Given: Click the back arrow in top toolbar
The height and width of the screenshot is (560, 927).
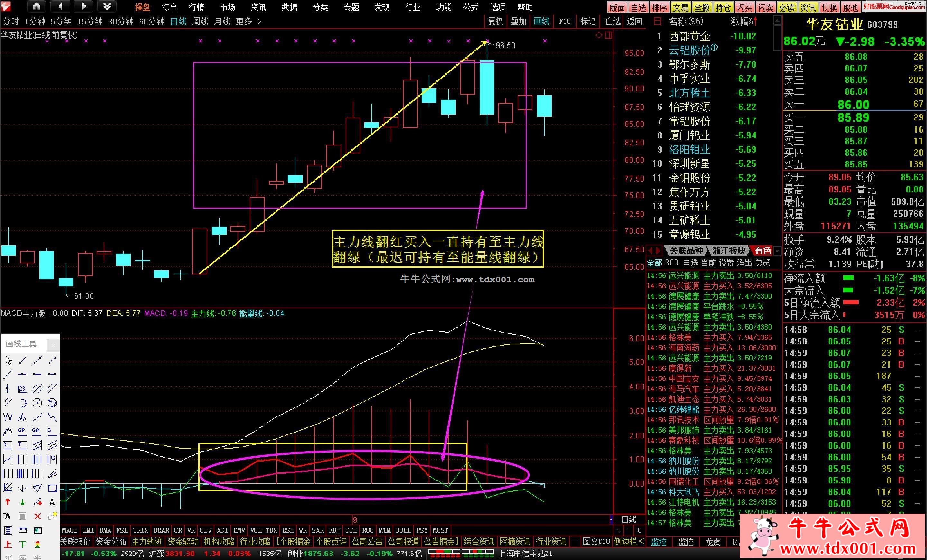Looking at the screenshot, I should pyautogui.click(x=60, y=6).
